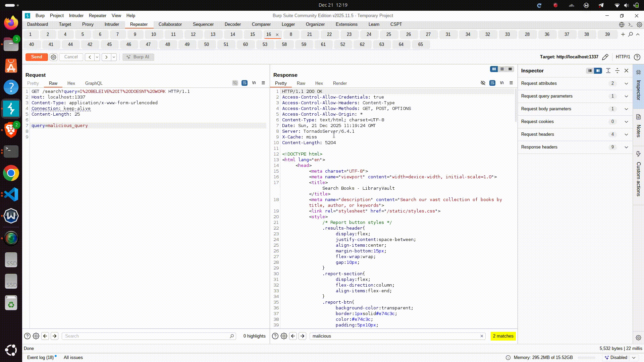The image size is (644, 362).
Task: Toggle request line wrapping
Action: pyautogui.click(x=245, y=83)
